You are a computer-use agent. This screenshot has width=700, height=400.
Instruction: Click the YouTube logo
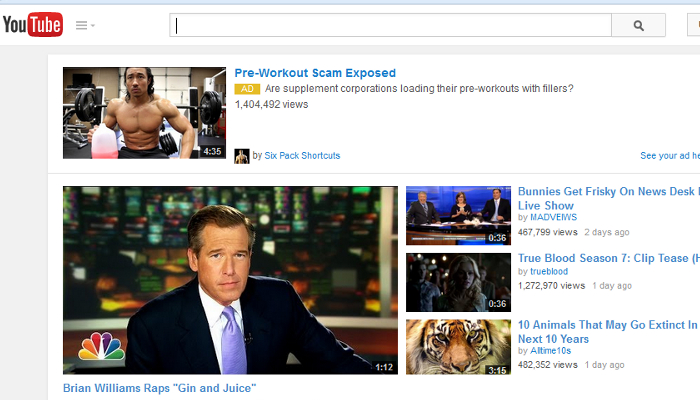33,25
